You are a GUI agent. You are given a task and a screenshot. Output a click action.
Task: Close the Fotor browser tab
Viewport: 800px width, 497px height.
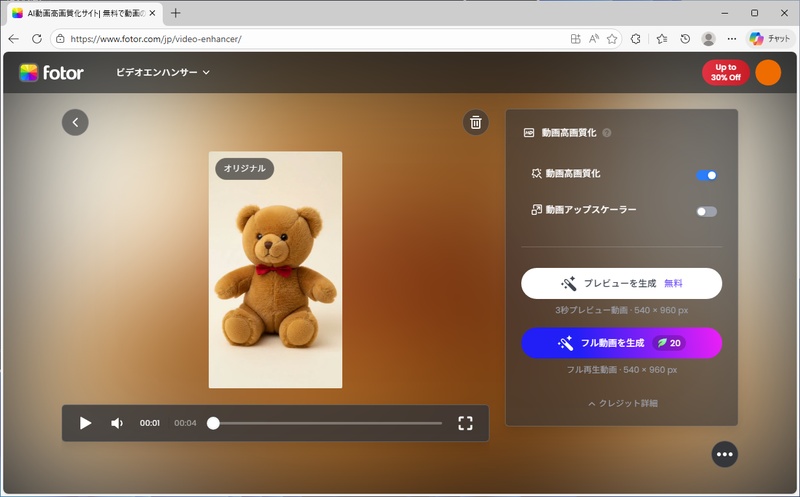click(x=152, y=13)
